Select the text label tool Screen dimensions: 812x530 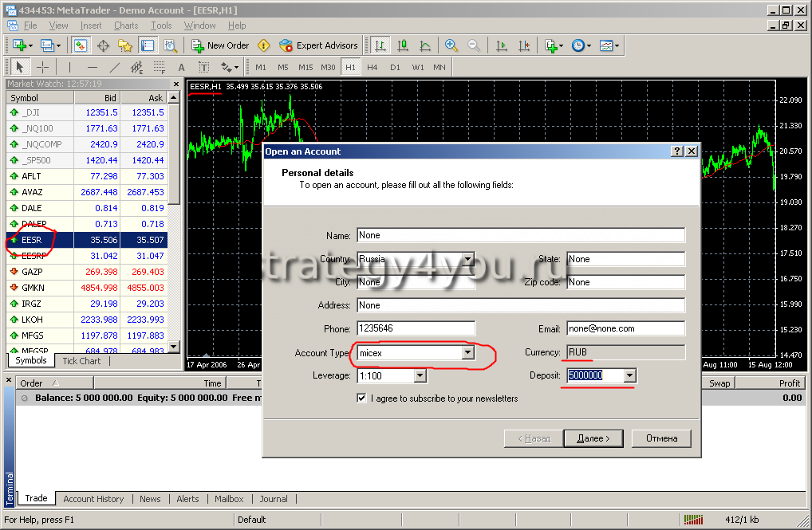coord(203,67)
